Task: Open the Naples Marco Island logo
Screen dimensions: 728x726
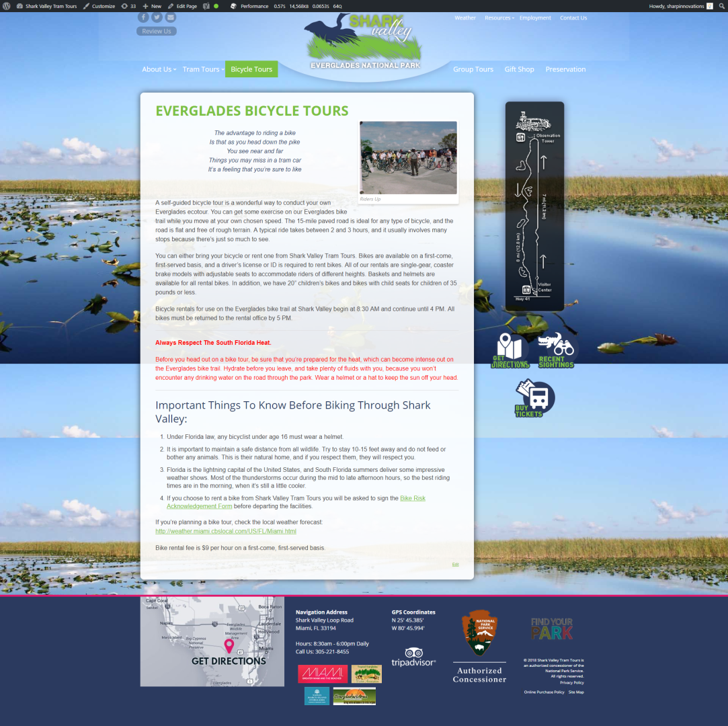Action: click(x=317, y=696)
